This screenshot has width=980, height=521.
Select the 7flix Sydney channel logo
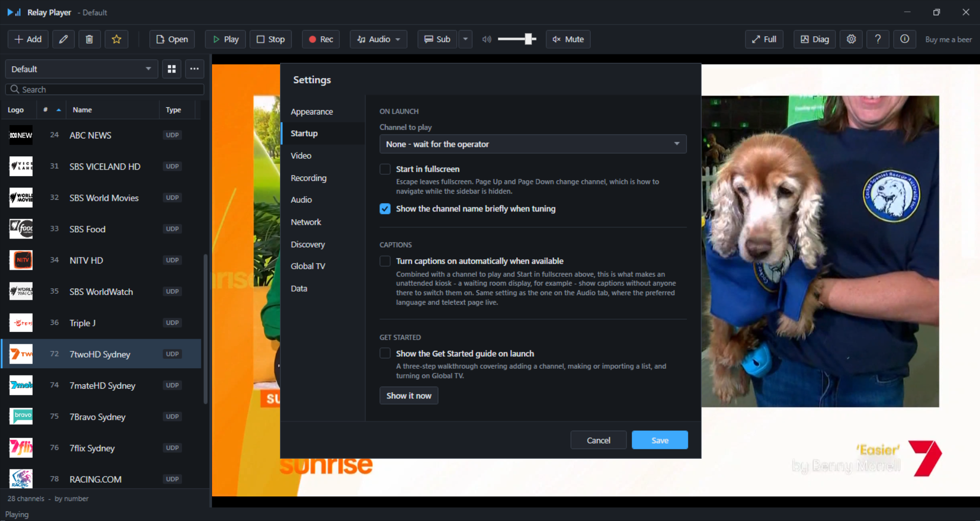(21, 448)
